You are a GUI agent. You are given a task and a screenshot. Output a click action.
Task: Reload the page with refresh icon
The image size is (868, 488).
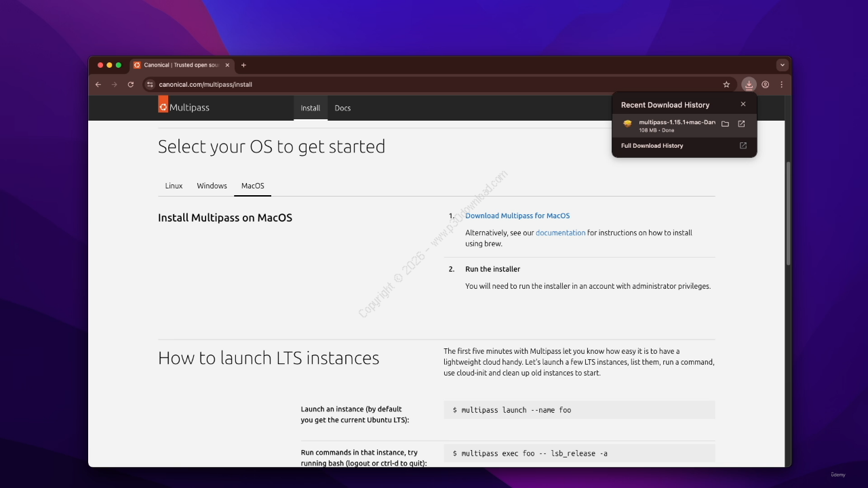pos(131,85)
